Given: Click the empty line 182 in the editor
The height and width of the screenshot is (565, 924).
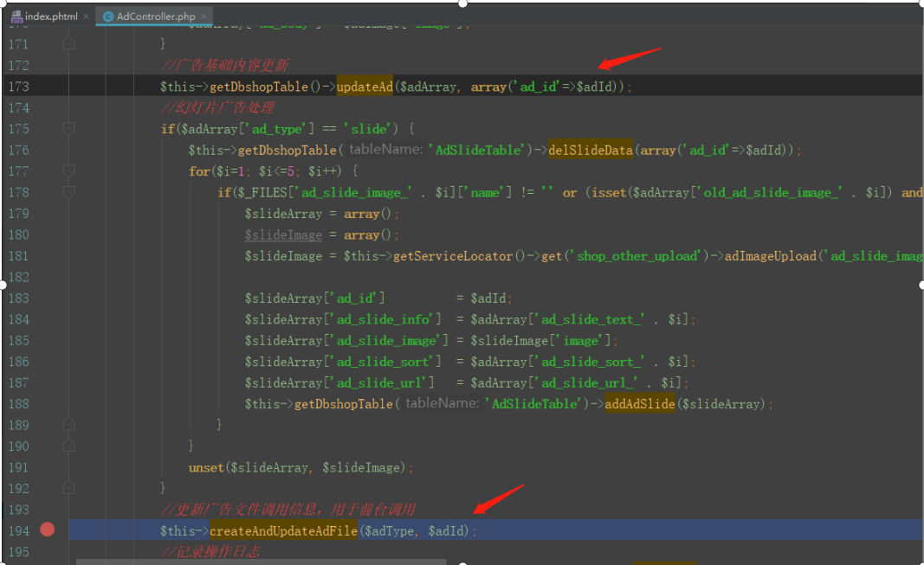Looking at the screenshot, I should pyautogui.click(x=495, y=277).
